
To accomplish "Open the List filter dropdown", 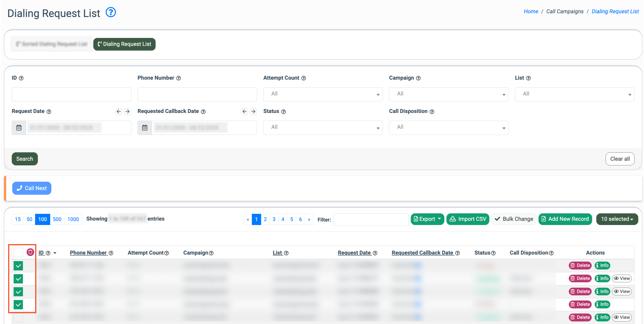I will click(575, 94).
